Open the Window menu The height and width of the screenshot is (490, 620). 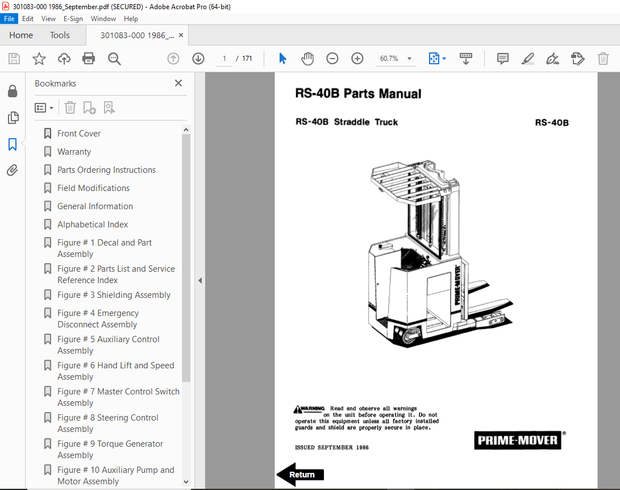(x=103, y=19)
